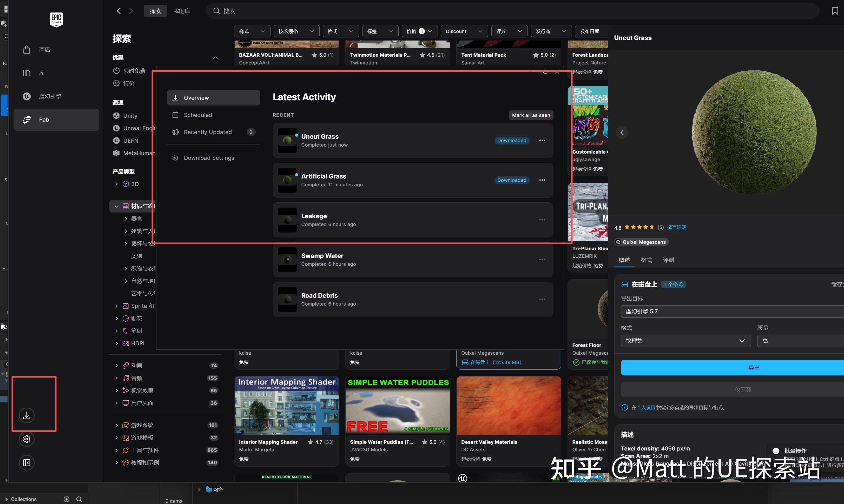Screen dimensions: 844x504
Task: Collapse the sidebar with panel icon
Action: click(27, 463)
